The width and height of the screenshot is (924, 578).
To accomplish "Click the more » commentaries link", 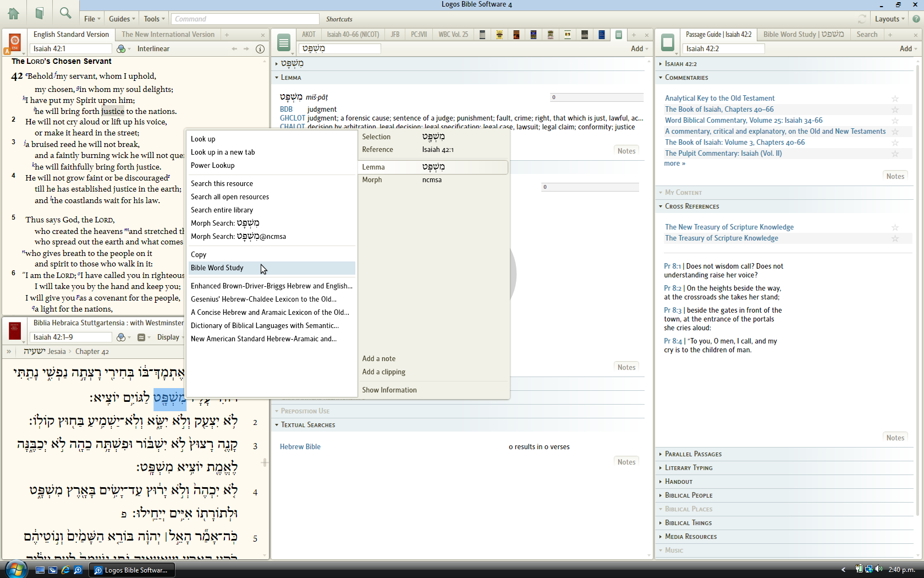I will (x=675, y=163).
